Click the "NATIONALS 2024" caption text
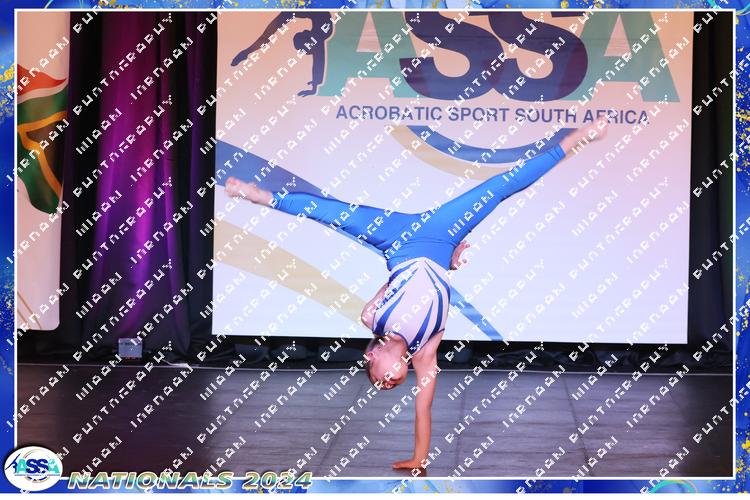 click(x=190, y=480)
